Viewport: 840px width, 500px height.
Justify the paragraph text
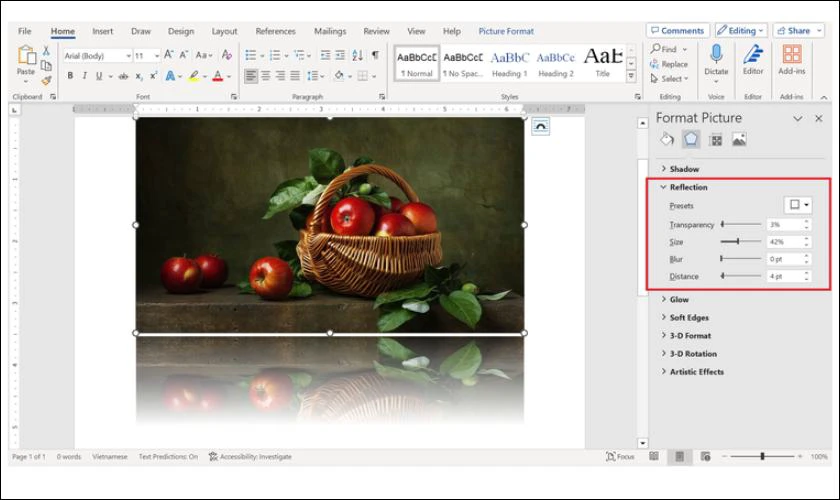pyautogui.click(x=295, y=76)
